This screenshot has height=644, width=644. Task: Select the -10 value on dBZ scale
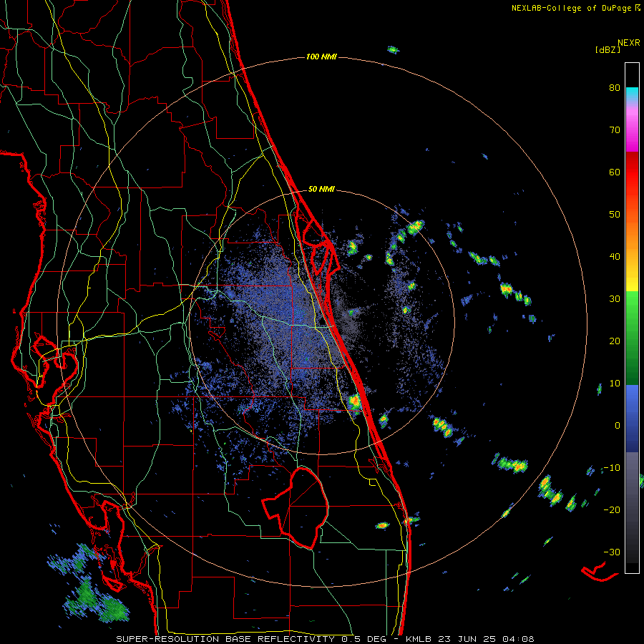click(x=612, y=468)
